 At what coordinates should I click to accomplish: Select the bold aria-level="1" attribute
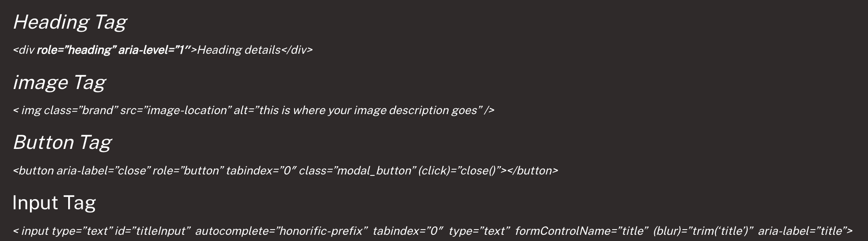pos(154,50)
